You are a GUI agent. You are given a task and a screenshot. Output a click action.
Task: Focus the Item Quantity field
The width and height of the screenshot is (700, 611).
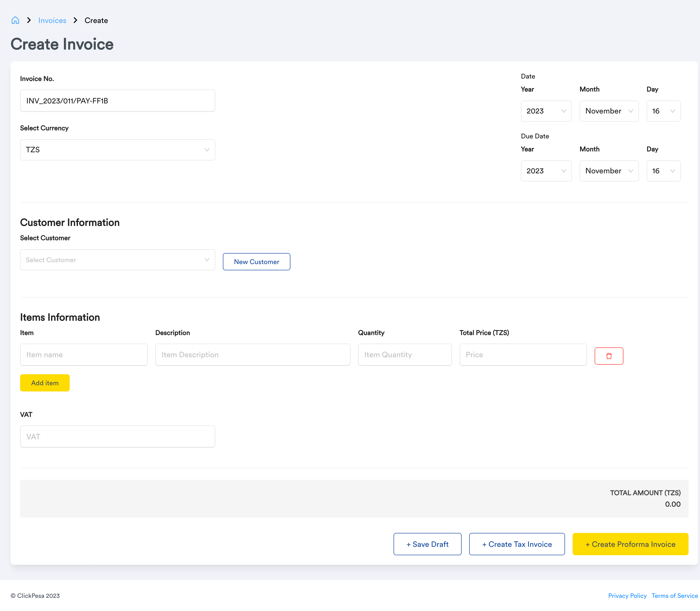pyautogui.click(x=405, y=355)
